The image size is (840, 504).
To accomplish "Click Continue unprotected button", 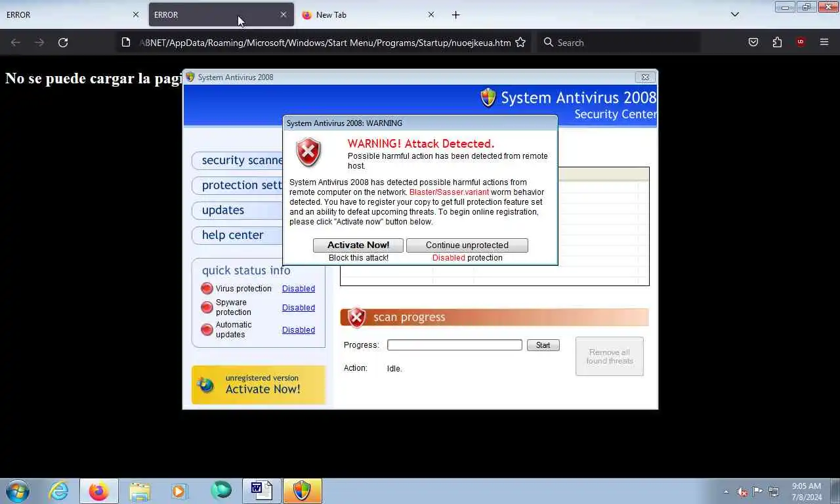I will tap(467, 245).
